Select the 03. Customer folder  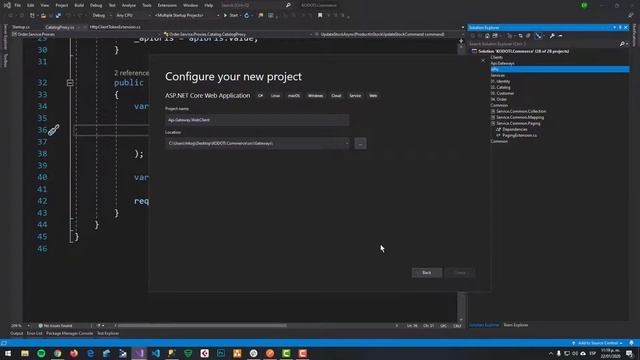point(502,93)
